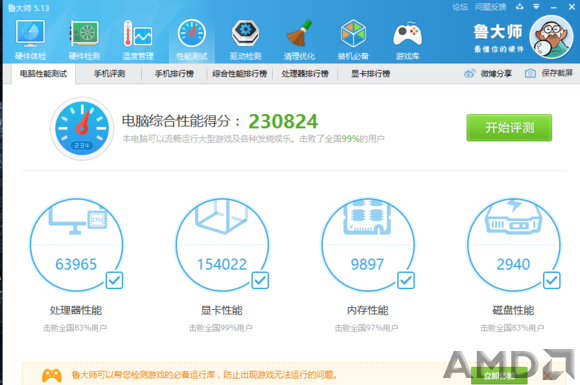580x385 pixels.
Task: Click graphics score 154022
Action: [222, 264]
